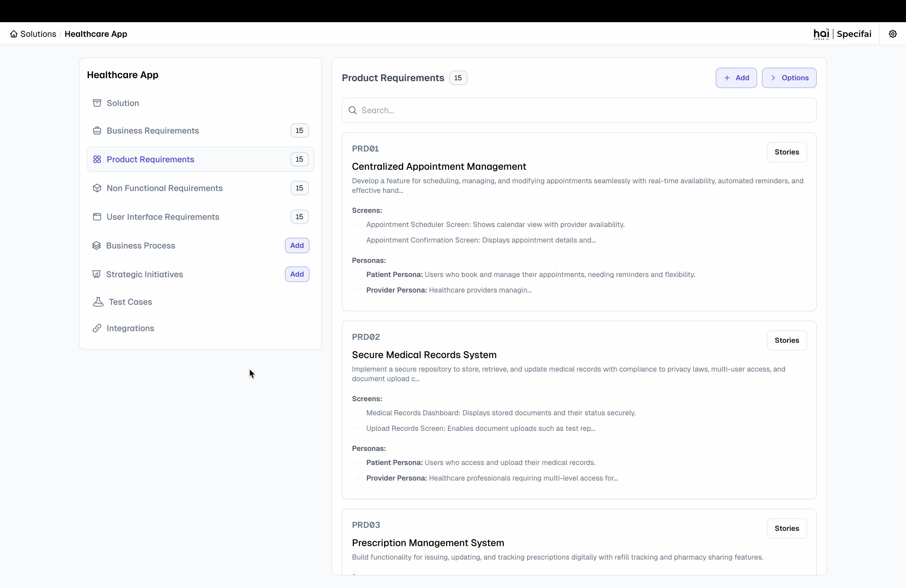Open Business Requirements in sidebar
The width and height of the screenshot is (906, 588).
click(x=201, y=131)
